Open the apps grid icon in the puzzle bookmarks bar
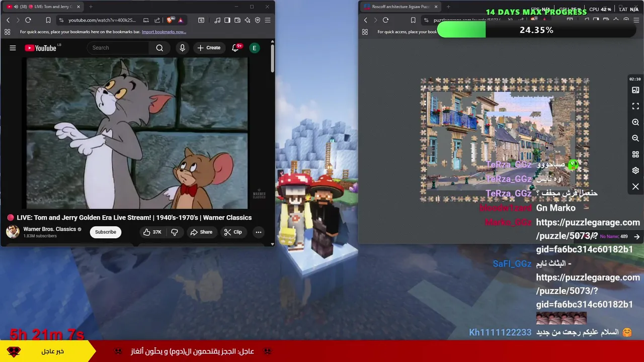Screen dimensions: 644x362 pyautogui.click(x=365, y=32)
